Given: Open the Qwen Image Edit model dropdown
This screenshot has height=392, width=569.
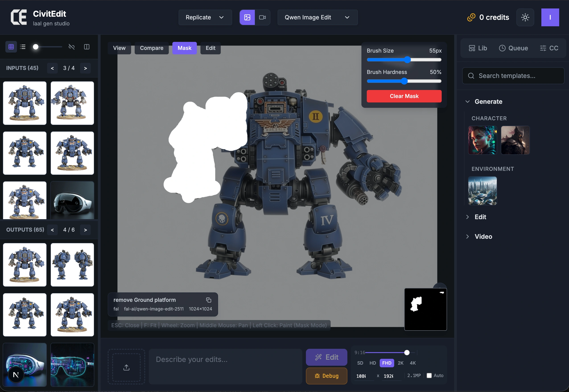Looking at the screenshot, I should (317, 17).
